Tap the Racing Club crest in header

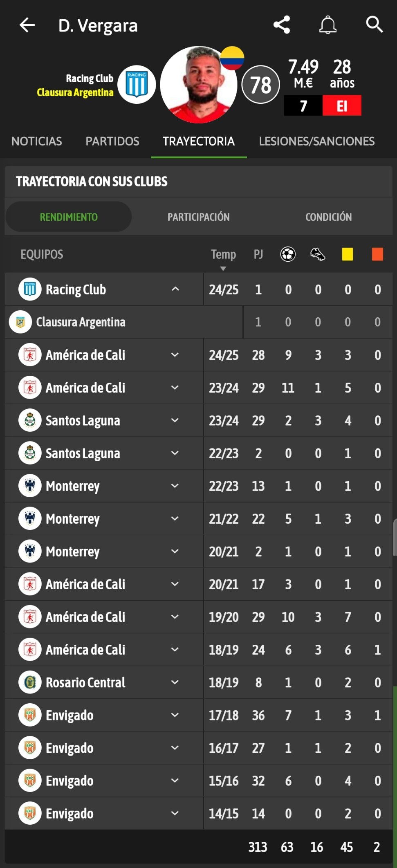coord(137,85)
